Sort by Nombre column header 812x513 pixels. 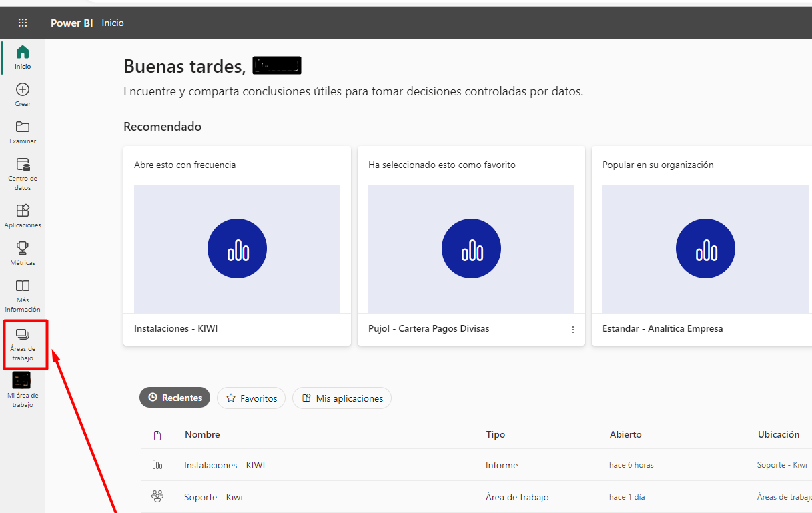click(x=202, y=434)
